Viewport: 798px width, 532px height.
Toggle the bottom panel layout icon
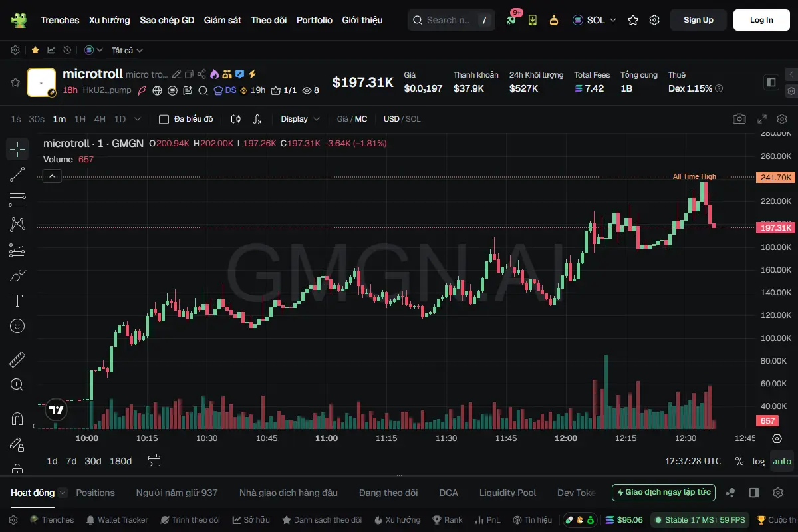(x=754, y=493)
